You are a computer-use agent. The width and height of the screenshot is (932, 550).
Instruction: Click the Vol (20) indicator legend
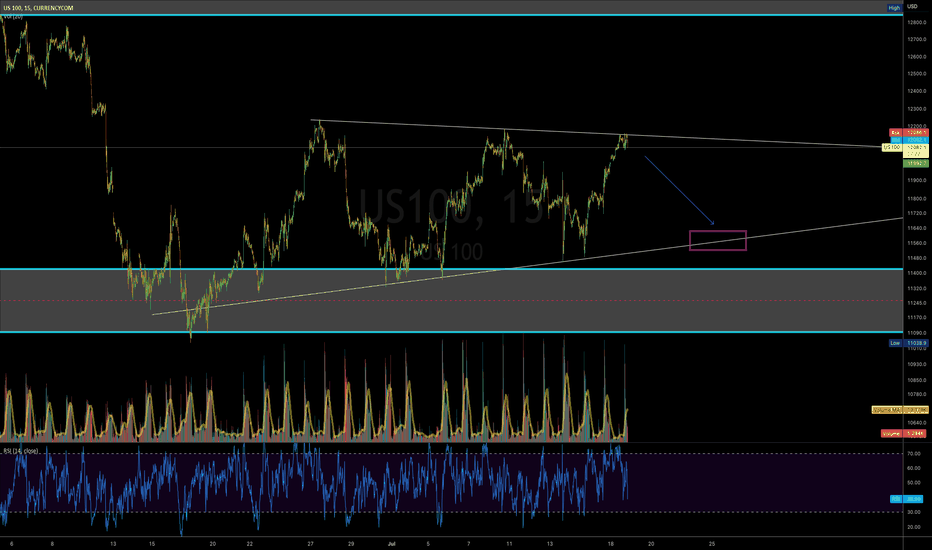pos(13,17)
